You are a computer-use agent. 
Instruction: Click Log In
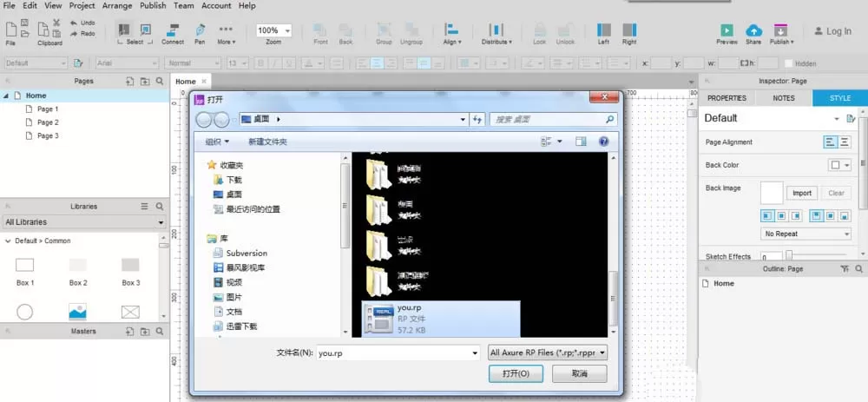pos(832,31)
